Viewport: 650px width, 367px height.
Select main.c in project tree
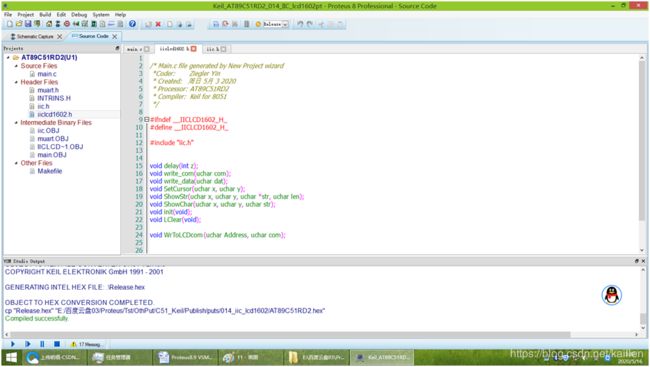(47, 74)
